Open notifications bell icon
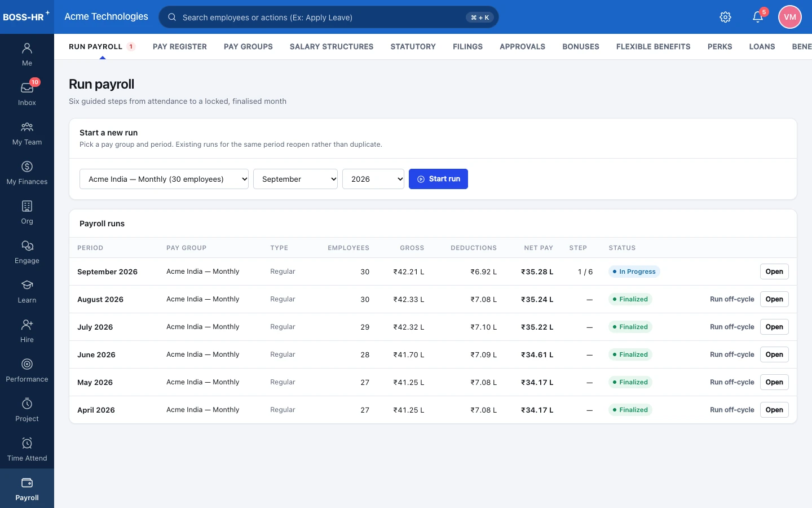 coord(758,17)
